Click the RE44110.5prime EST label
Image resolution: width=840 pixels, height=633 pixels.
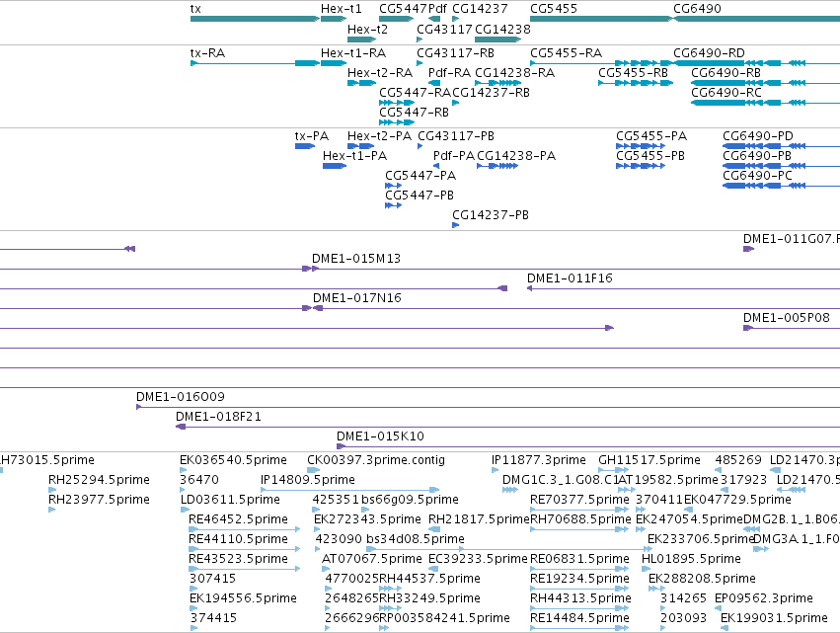(x=239, y=539)
